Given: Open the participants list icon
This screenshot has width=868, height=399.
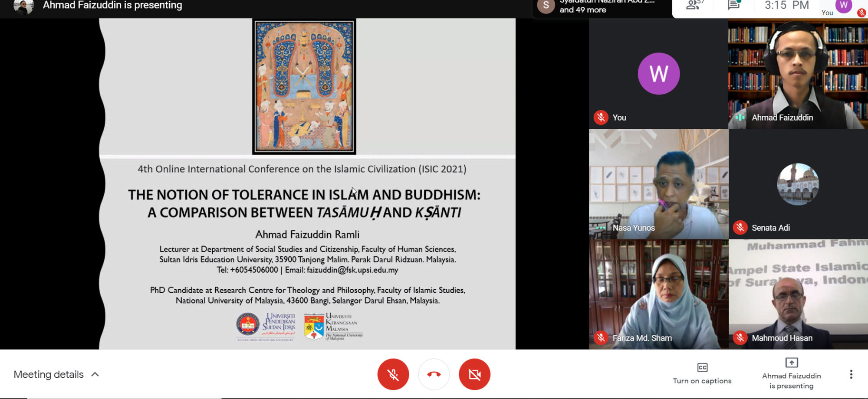Looking at the screenshot, I should tap(694, 6).
